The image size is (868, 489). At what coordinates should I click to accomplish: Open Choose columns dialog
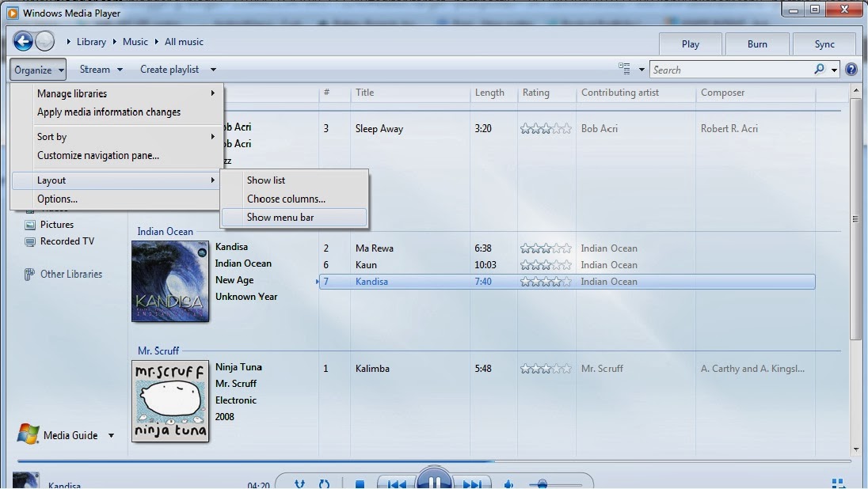(294, 199)
